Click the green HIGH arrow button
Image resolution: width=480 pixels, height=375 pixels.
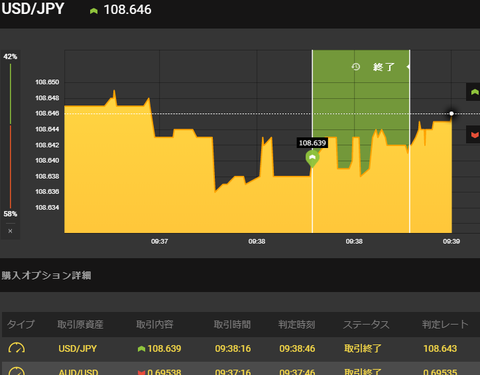[474, 92]
